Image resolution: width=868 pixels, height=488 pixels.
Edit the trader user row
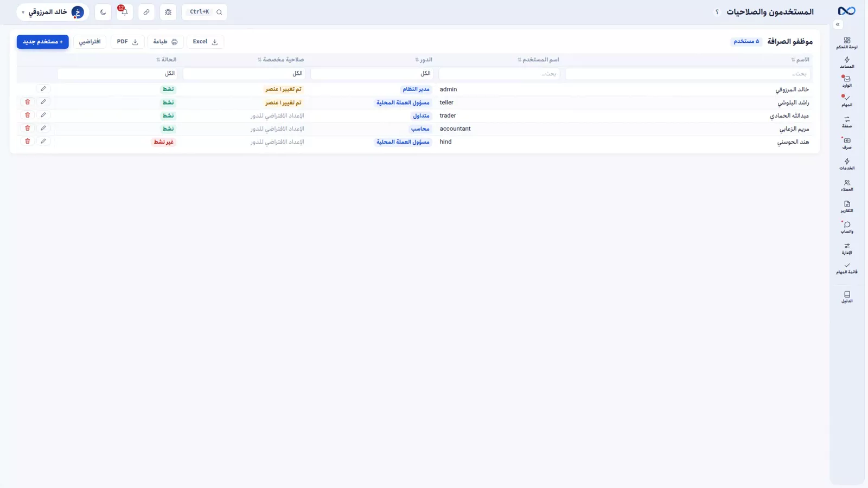point(43,115)
